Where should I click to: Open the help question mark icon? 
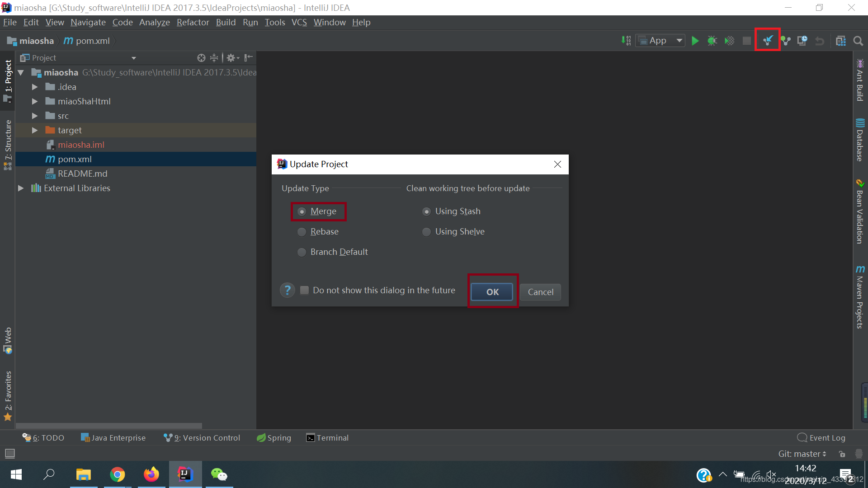click(x=288, y=290)
